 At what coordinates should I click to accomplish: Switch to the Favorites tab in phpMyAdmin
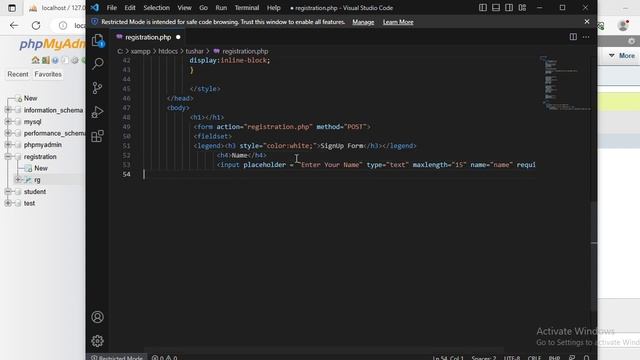(48, 74)
